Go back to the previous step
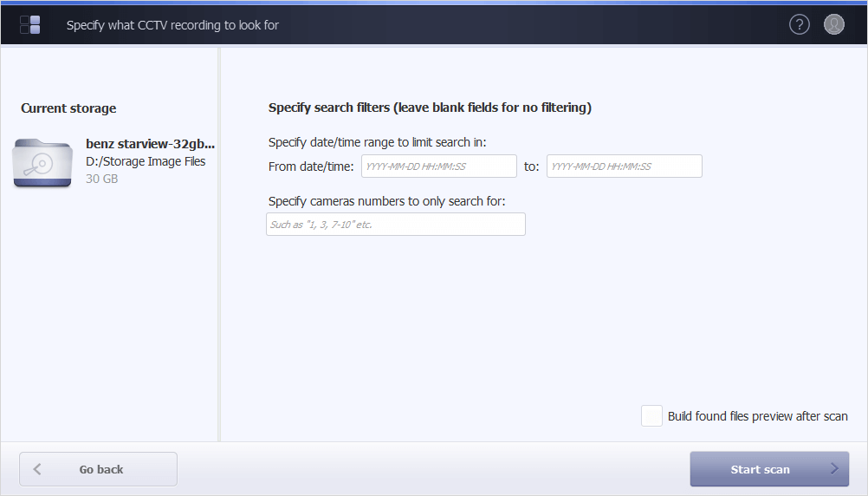The image size is (868, 496). tap(99, 469)
